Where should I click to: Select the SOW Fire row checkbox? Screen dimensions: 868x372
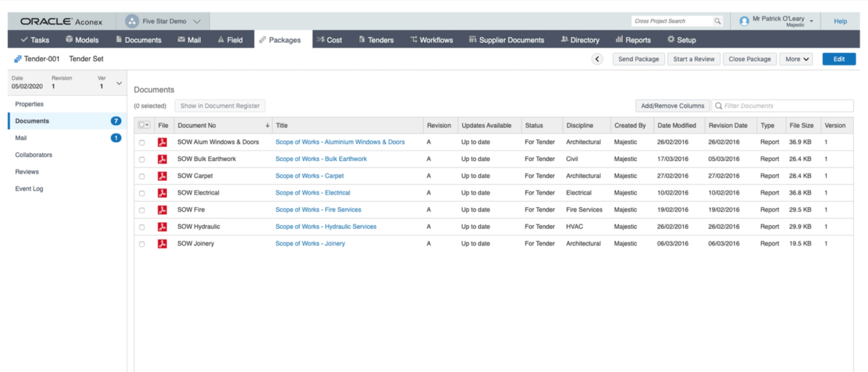pyautogui.click(x=142, y=210)
